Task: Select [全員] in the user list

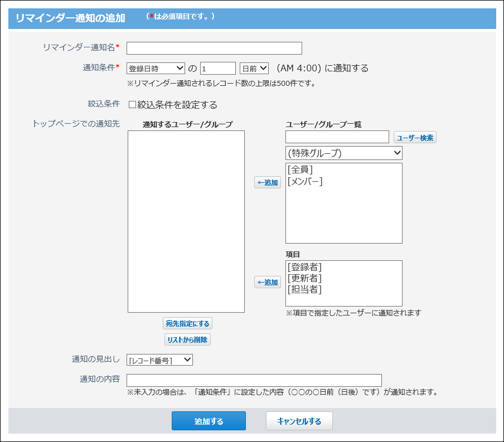Action: (x=300, y=169)
